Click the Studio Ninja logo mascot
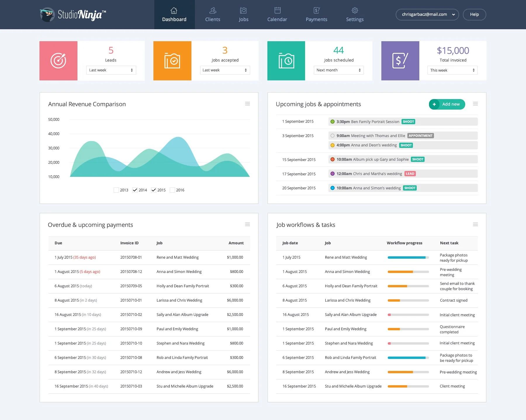The height and width of the screenshot is (420, 526). 47,15
